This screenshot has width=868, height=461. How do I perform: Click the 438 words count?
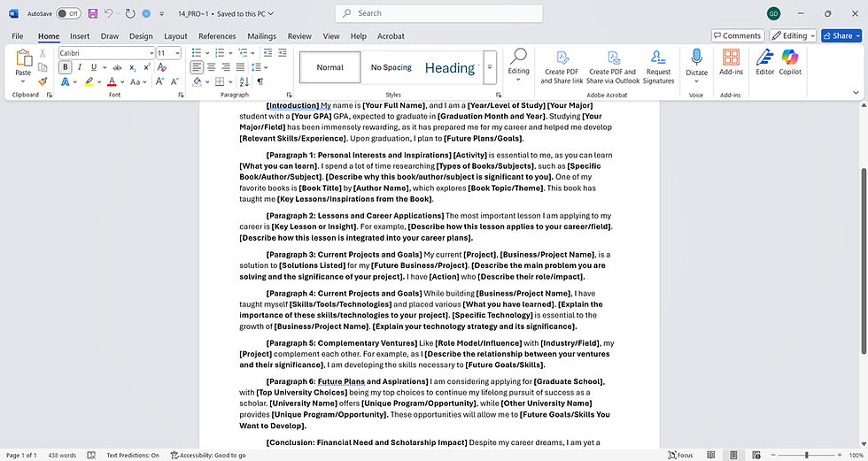click(62, 455)
